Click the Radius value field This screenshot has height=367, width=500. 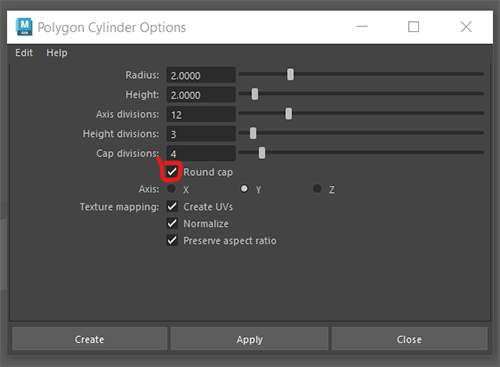tap(201, 75)
